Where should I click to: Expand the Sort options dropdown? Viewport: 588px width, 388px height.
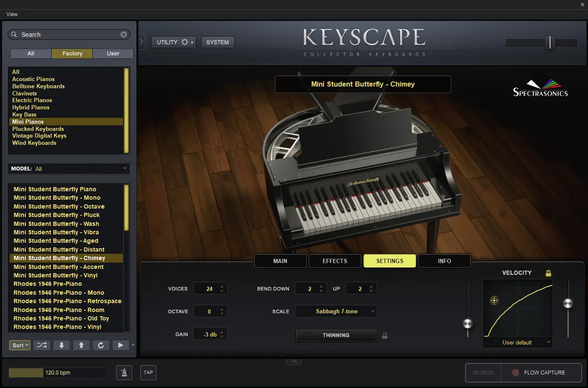click(x=19, y=345)
